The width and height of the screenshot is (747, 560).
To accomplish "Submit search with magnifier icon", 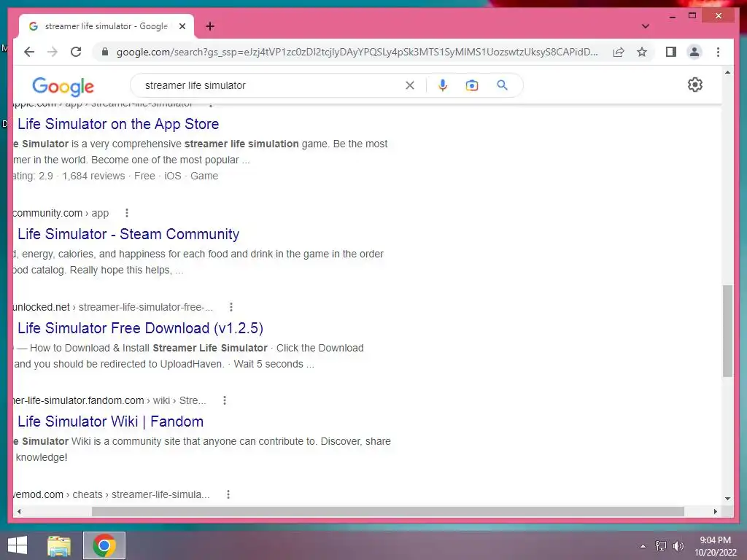I will click(x=502, y=85).
